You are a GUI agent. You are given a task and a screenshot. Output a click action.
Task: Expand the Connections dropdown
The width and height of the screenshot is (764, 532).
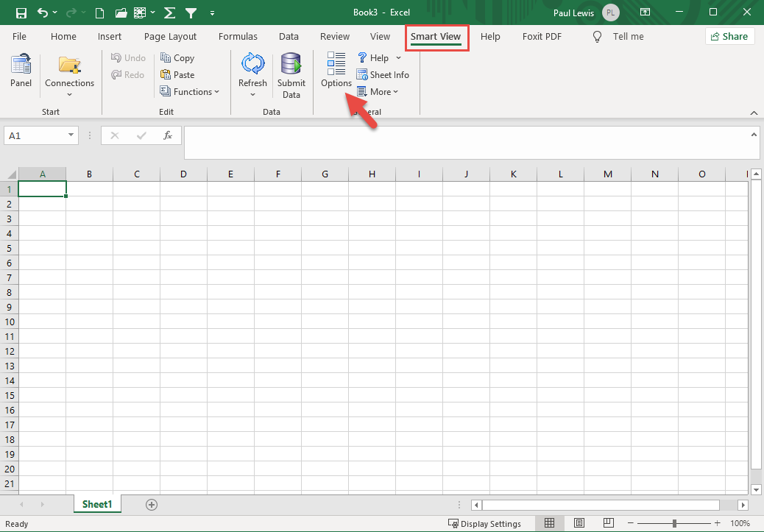click(69, 93)
